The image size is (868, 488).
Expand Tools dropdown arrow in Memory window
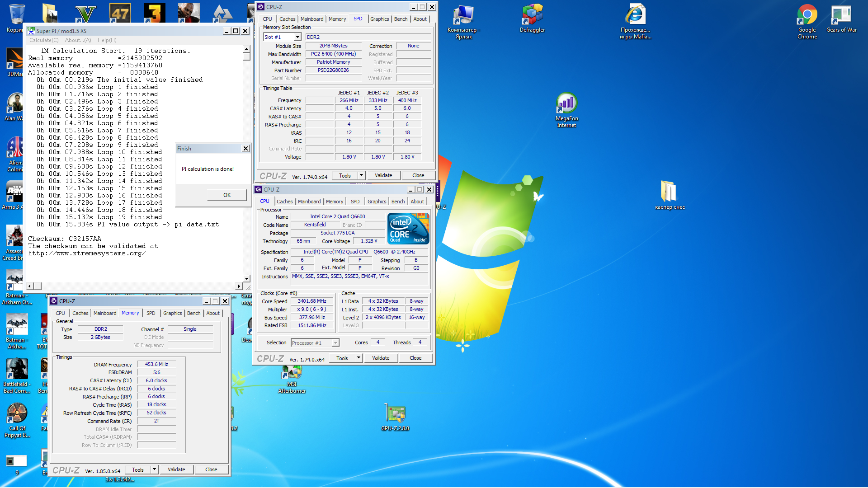click(x=154, y=469)
